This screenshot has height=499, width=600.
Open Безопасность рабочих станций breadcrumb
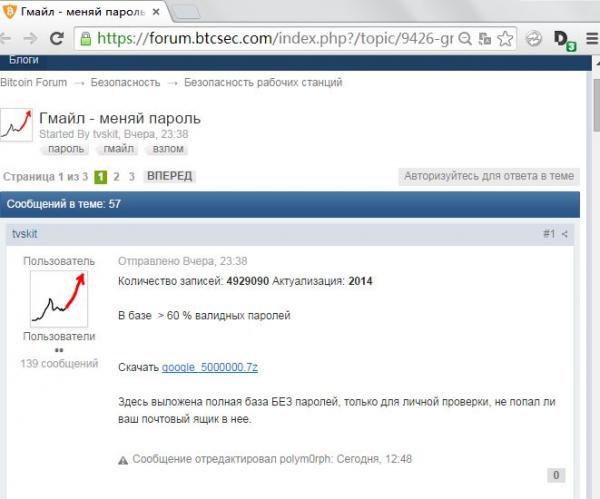[263, 83]
